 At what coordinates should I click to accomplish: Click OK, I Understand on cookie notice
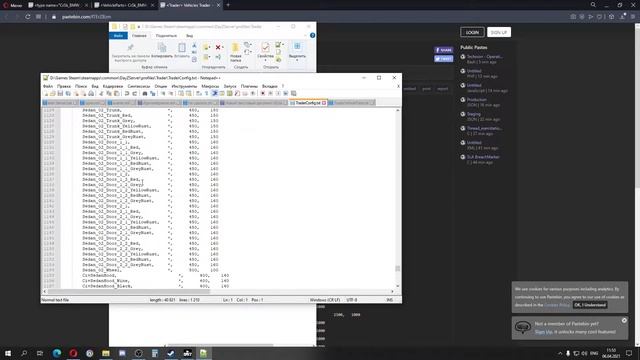click(590, 305)
